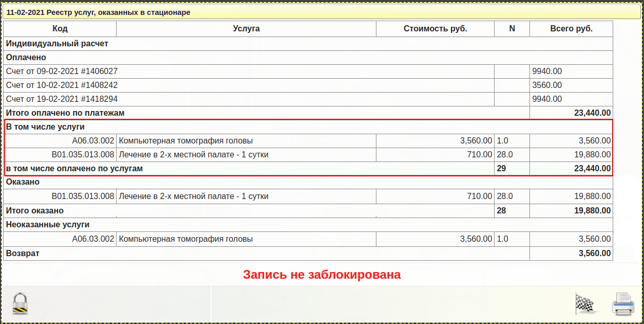
Task: Click the "Индивидуальный расчет" section heading
Action: [x=57, y=44]
